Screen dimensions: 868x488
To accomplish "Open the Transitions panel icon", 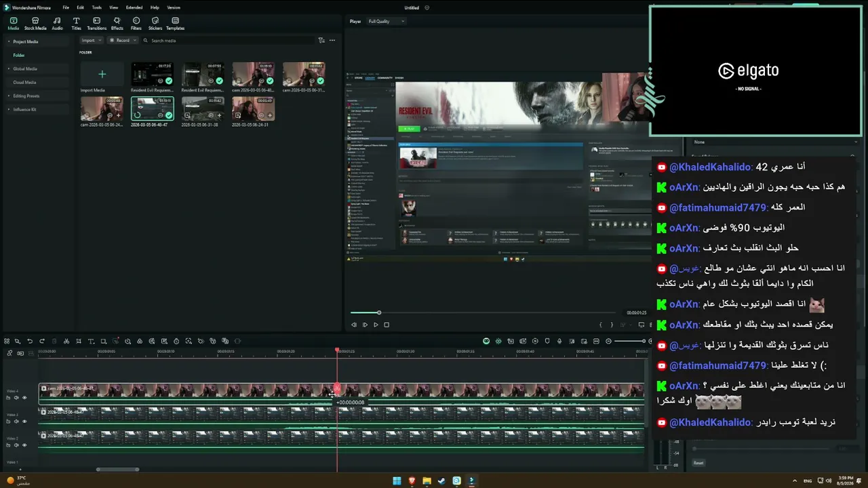I will (x=97, y=21).
